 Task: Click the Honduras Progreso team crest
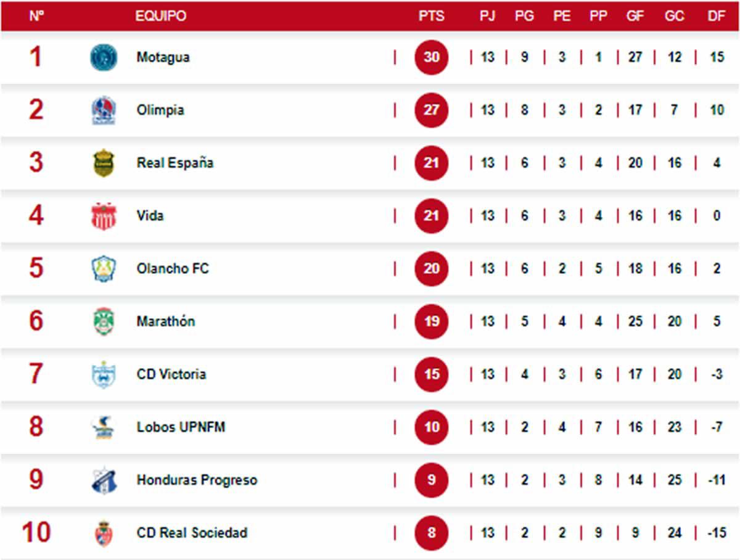coord(104,480)
